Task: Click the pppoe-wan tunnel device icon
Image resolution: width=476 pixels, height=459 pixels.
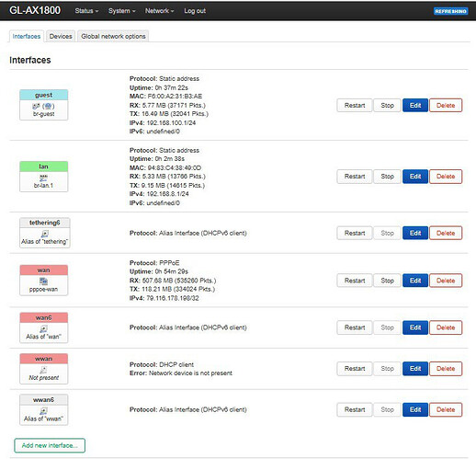Action: (x=43, y=281)
